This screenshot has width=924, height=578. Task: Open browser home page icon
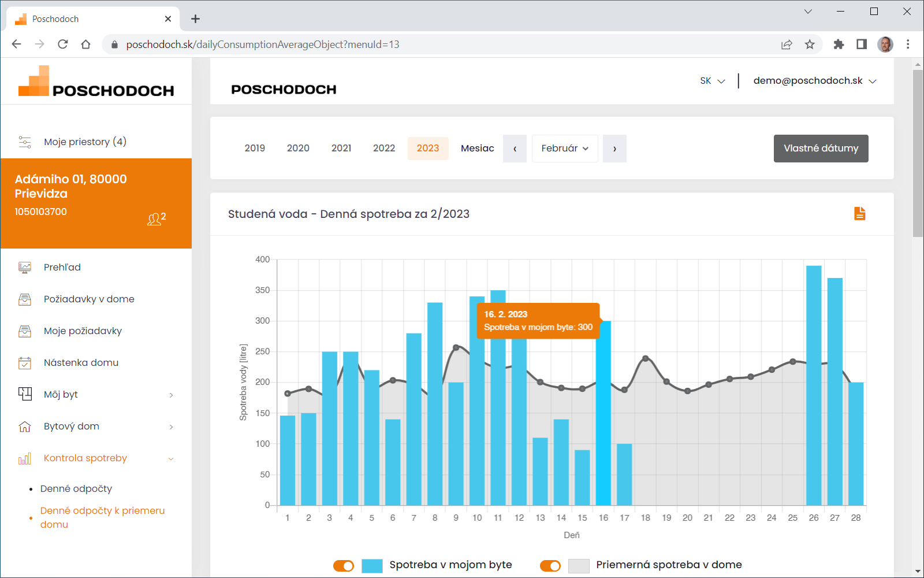[85, 45]
